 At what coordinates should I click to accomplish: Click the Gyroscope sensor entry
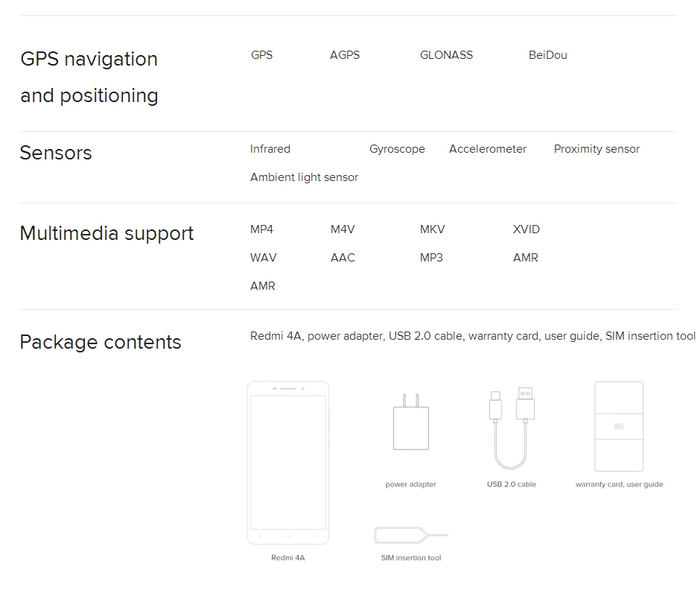click(398, 149)
